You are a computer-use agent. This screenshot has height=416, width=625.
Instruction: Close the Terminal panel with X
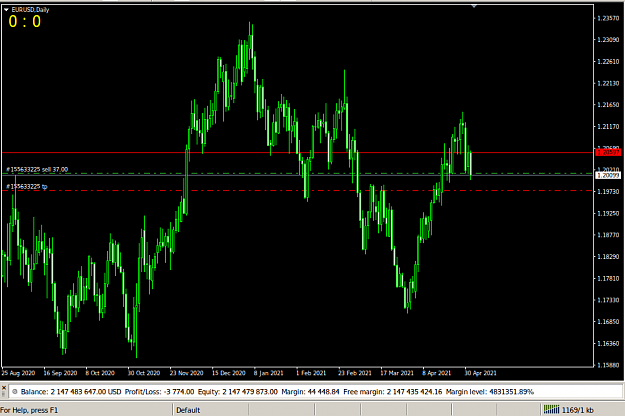coord(4,388)
